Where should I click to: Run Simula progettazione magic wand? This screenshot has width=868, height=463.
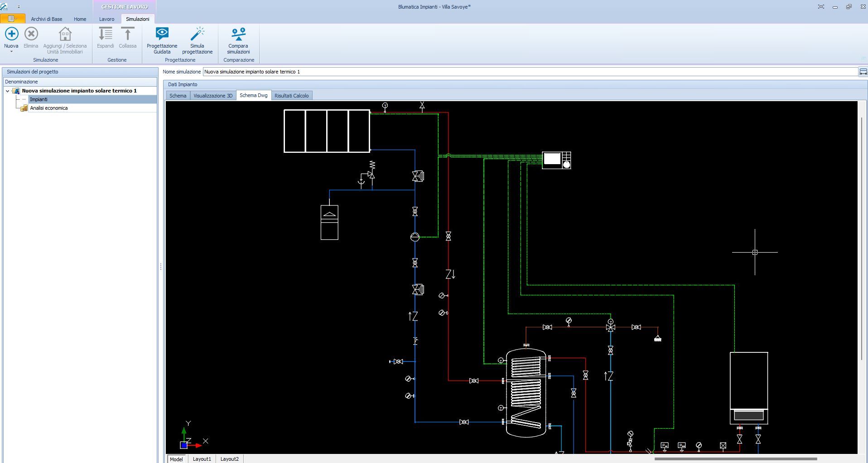tap(197, 34)
